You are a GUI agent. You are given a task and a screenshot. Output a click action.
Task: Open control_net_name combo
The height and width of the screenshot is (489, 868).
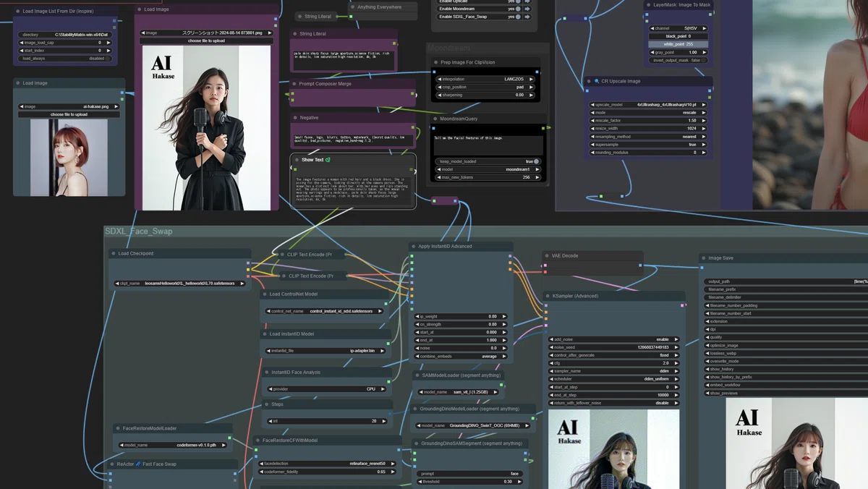pos(324,311)
